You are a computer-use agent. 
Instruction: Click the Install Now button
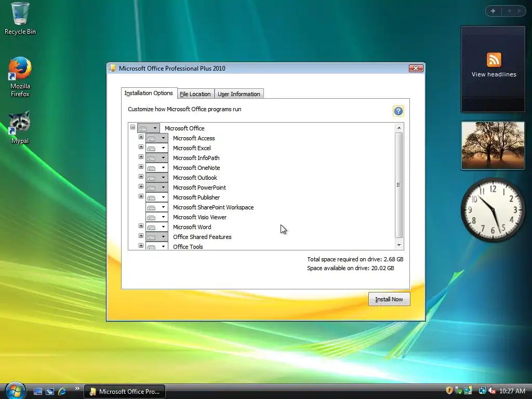[x=389, y=299]
